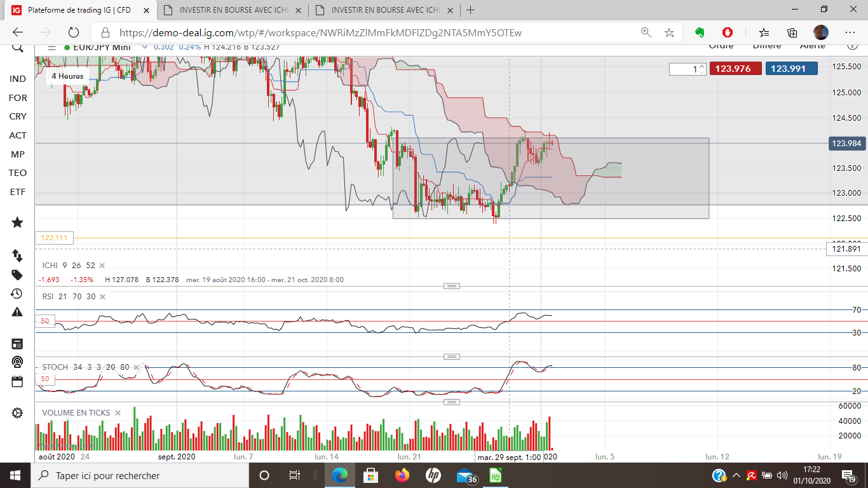Open the news feed icon in sidebar
The image size is (868, 488).
point(17,344)
